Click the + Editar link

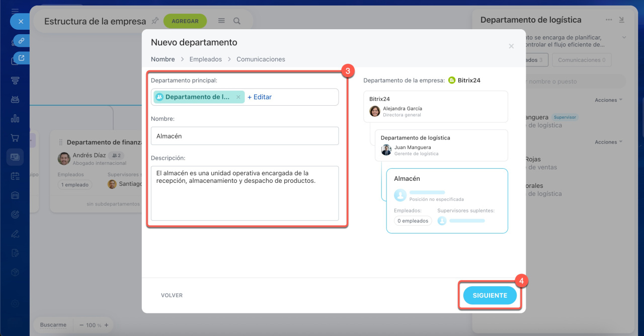pos(260,97)
